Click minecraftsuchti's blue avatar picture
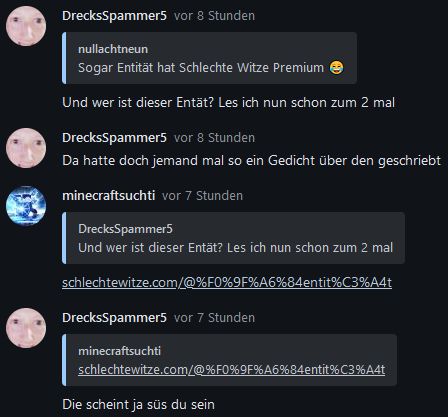Image resolution: width=448 pixels, height=417 pixels. (26, 206)
